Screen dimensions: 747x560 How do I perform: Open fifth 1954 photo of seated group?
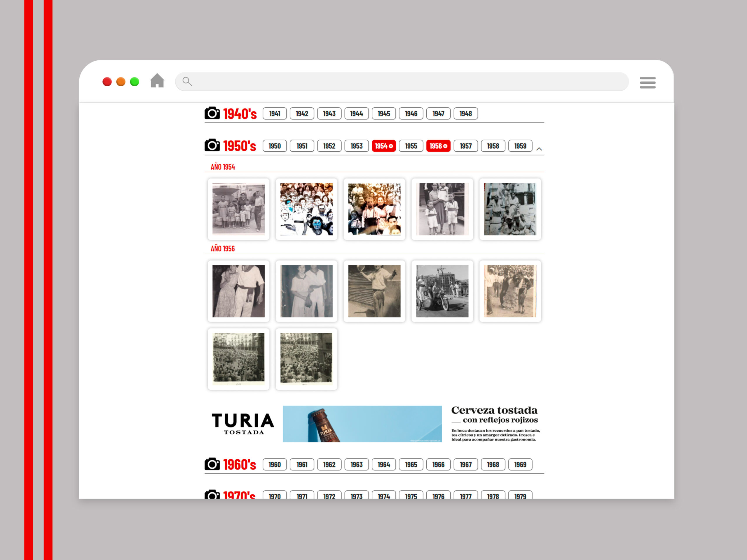coord(510,209)
